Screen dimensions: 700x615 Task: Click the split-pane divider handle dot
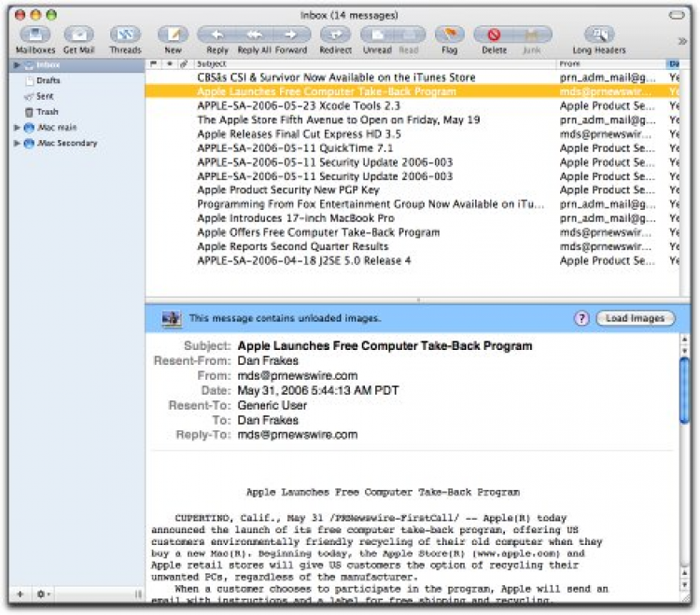pos(418,300)
